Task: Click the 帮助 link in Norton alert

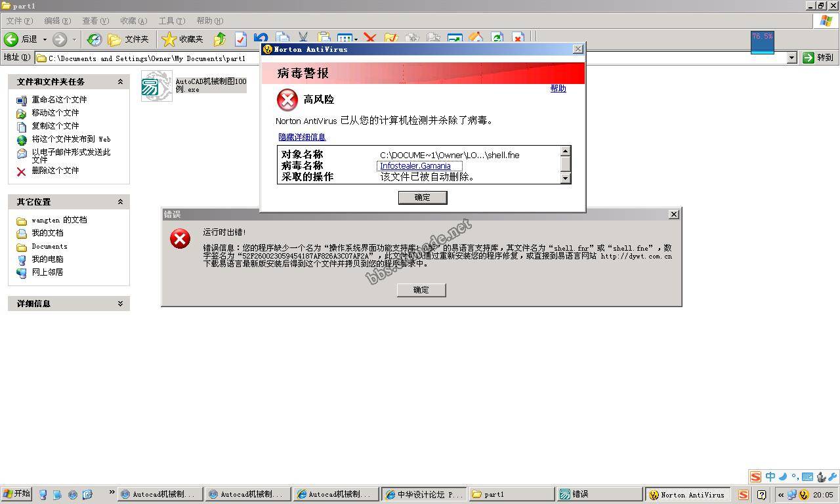Action: tap(558, 89)
